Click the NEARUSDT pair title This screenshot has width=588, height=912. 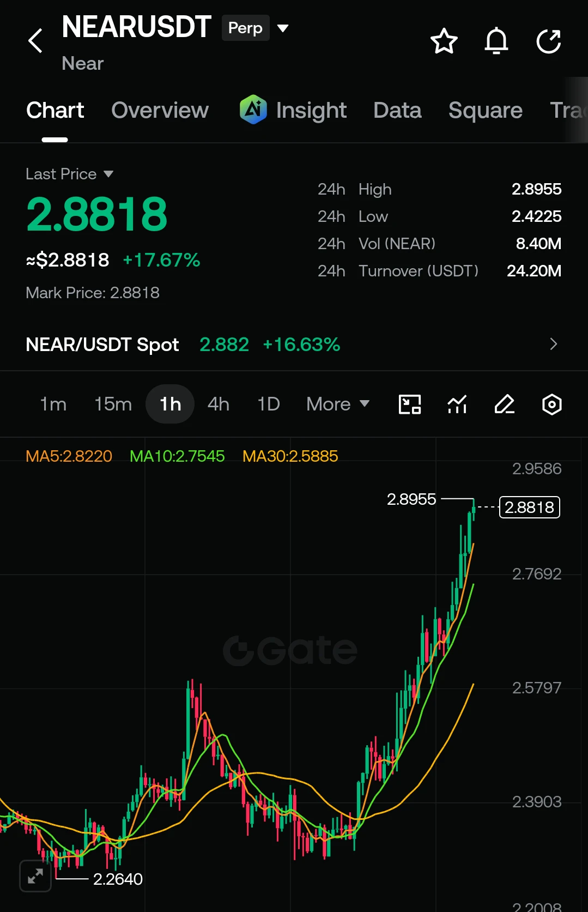(136, 27)
